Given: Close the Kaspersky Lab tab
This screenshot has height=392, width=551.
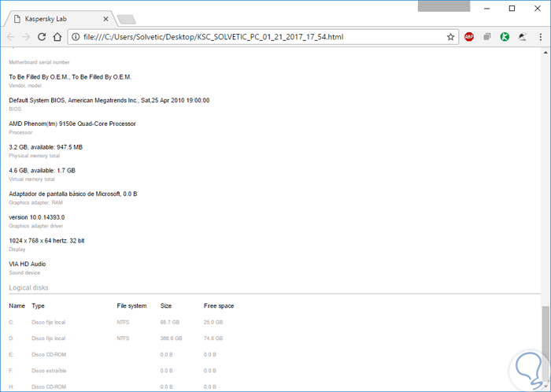Looking at the screenshot, I should pos(105,19).
